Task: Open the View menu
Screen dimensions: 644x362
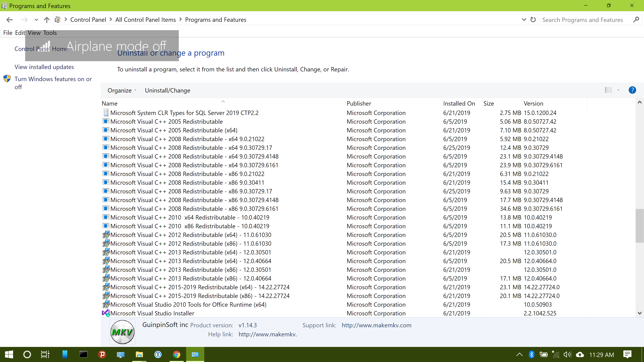Action: point(34,33)
